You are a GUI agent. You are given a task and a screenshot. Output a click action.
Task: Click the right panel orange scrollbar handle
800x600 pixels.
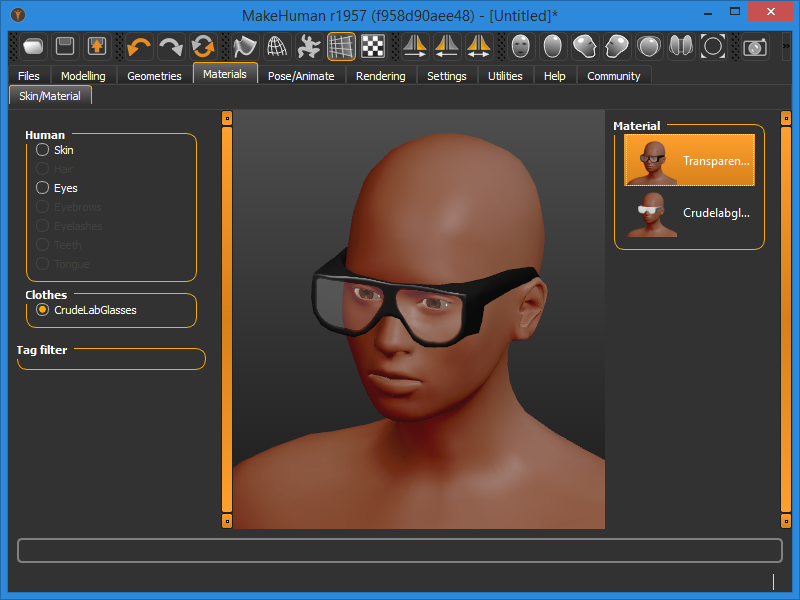786,319
